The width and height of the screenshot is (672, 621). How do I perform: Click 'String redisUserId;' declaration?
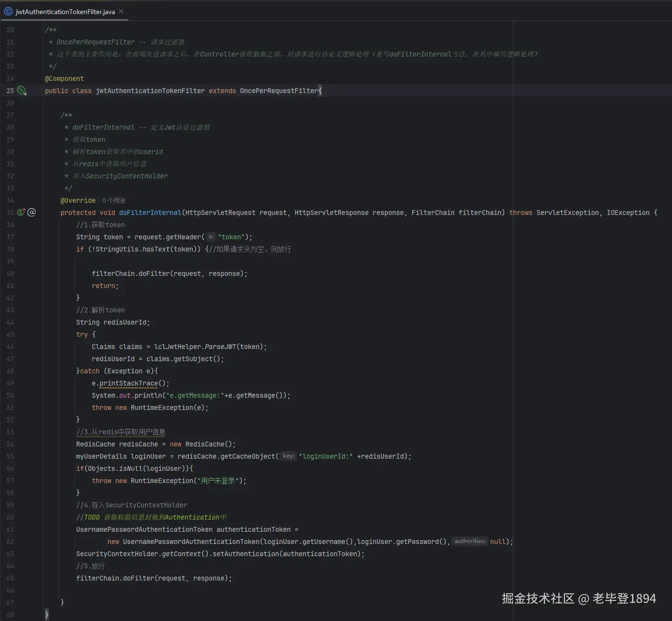113,322
